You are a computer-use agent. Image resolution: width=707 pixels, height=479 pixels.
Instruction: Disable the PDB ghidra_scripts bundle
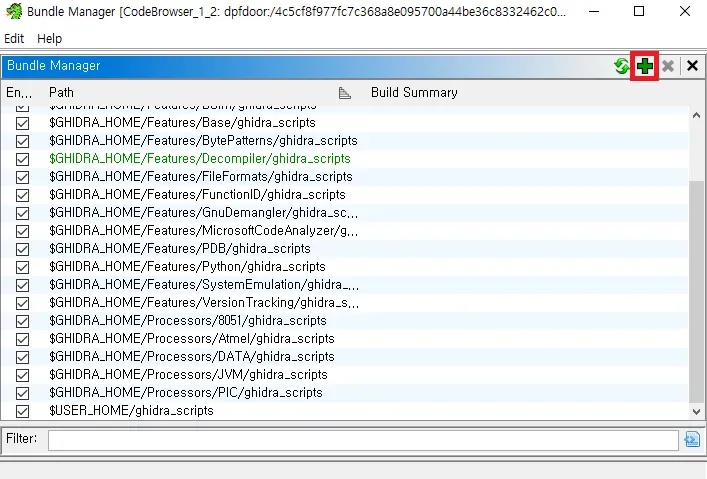[22, 249]
